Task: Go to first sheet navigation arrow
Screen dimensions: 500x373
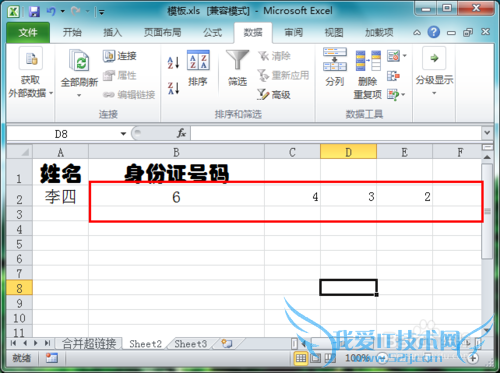Action: pos(13,343)
